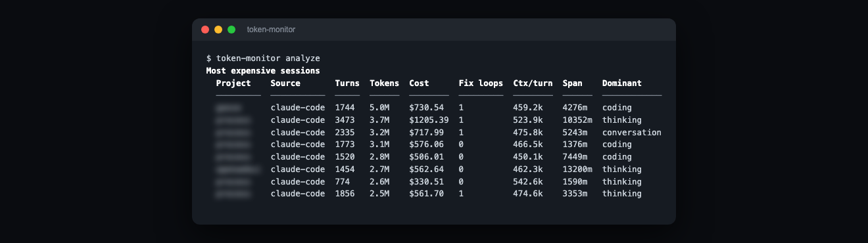This screenshot has height=243, width=868.
Task: Click the red close window button
Action: click(205, 30)
